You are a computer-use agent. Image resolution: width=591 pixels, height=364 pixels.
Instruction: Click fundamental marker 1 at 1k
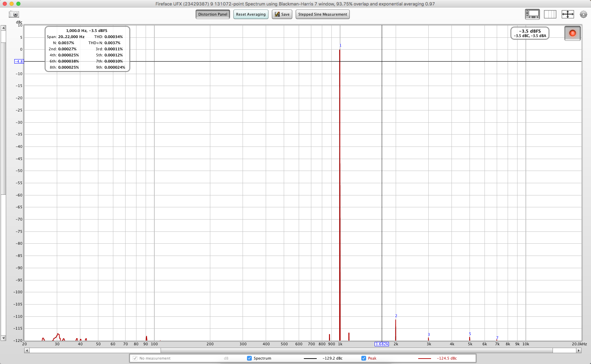point(340,45)
